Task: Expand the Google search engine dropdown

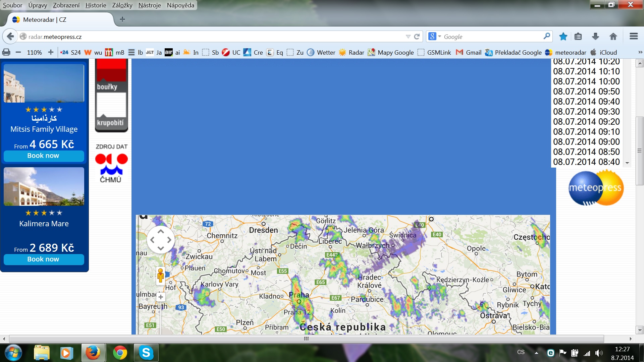Action: pos(439,37)
